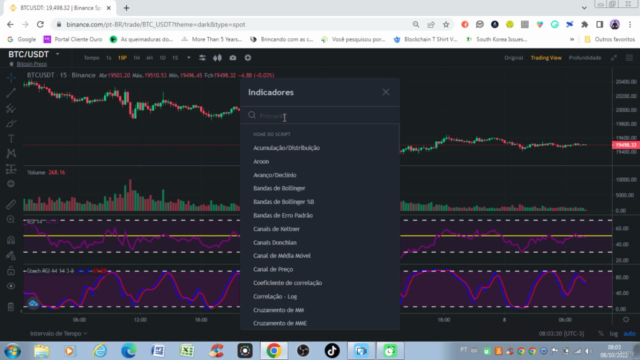
Task: Close the Indicadores dialog
Action: [386, 92]
